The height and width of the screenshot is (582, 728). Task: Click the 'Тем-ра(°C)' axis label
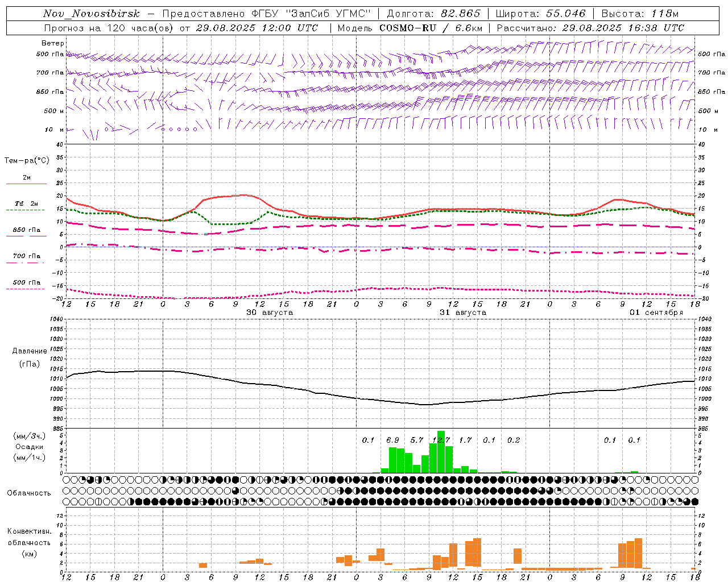click(x=27, y=161)
